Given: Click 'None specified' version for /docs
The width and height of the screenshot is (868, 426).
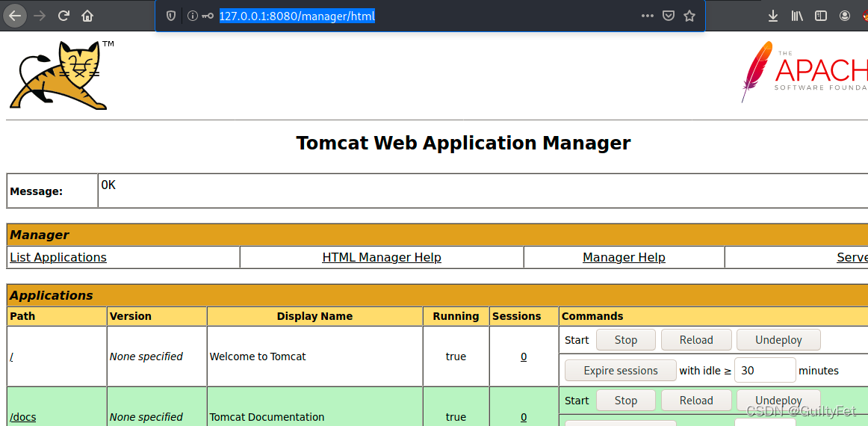Looking at the screenshot, I should (146, 417).
